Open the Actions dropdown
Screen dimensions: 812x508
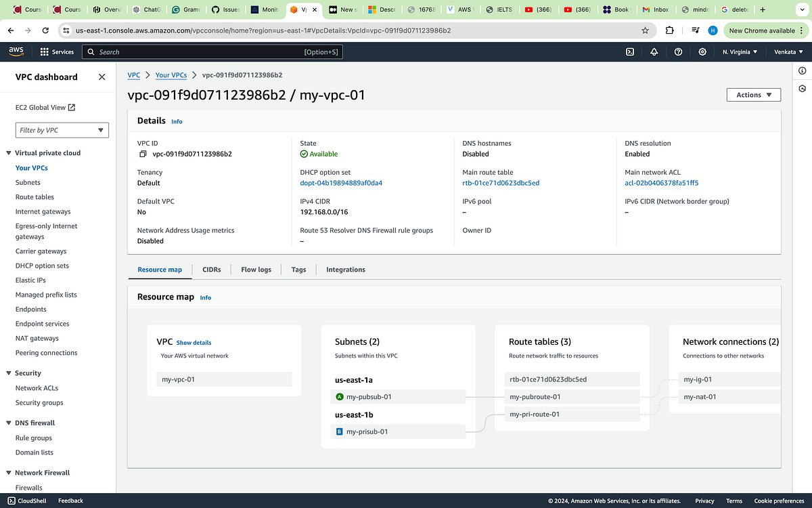pos(753,94)
